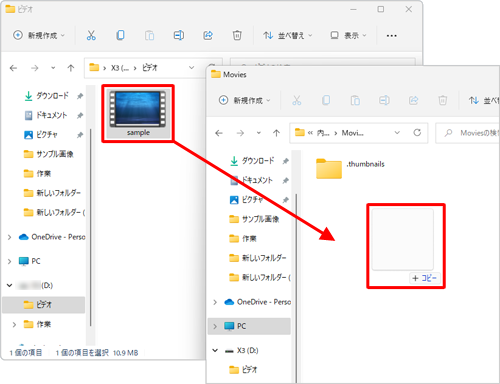Click the Moviesの検索 search box

pyautogui.click(x=468, y=133)
